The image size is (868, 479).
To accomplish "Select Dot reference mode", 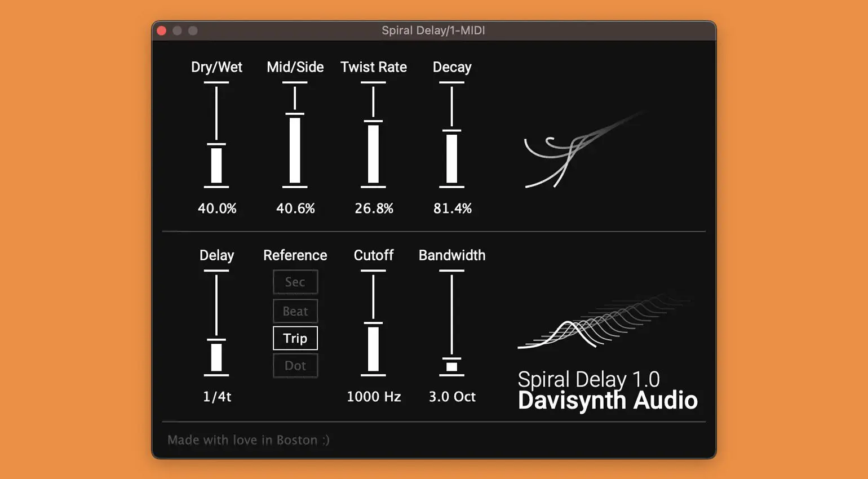I will (x=295, y=366).
